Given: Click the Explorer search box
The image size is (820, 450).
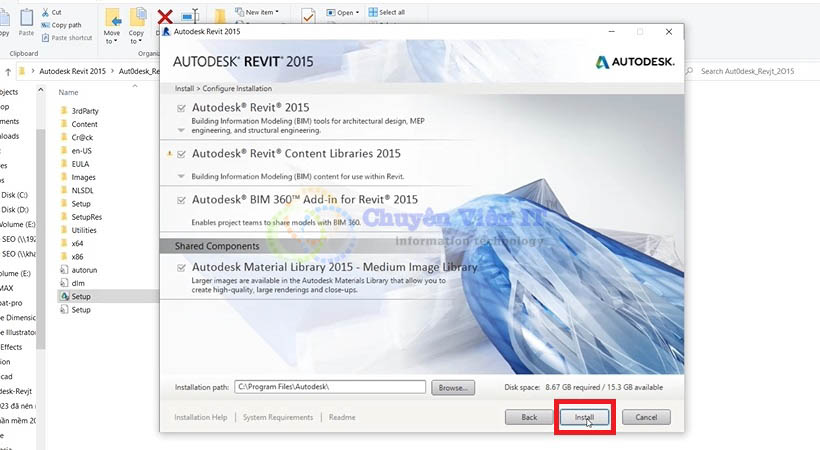Looking at the screenshot, I should point(751,71).
